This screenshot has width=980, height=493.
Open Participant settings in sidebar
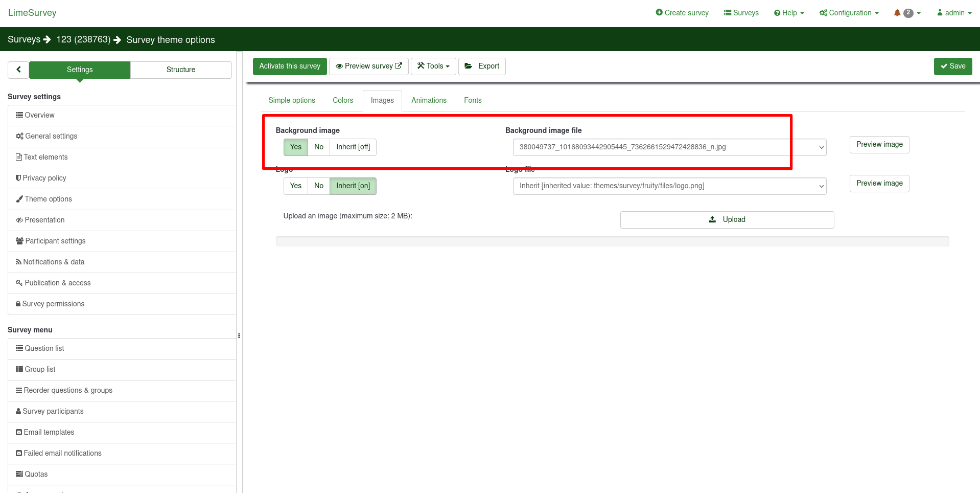(x=55, y=241)
